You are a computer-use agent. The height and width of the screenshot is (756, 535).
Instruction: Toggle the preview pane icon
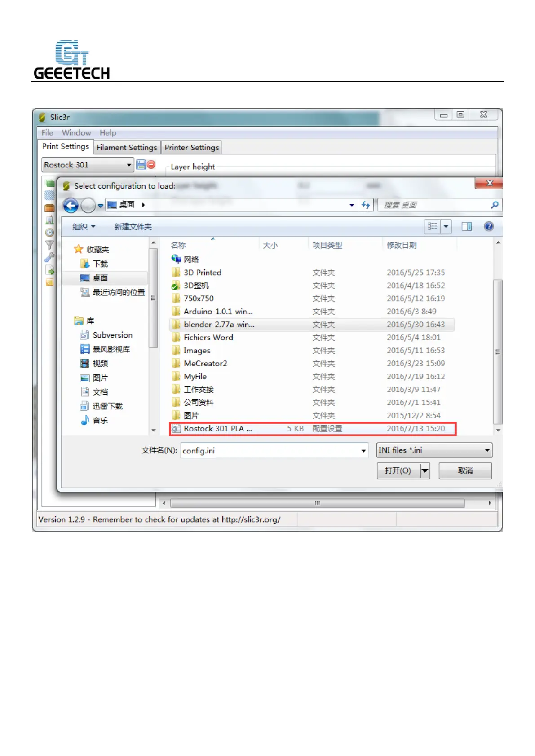point(467,226)
